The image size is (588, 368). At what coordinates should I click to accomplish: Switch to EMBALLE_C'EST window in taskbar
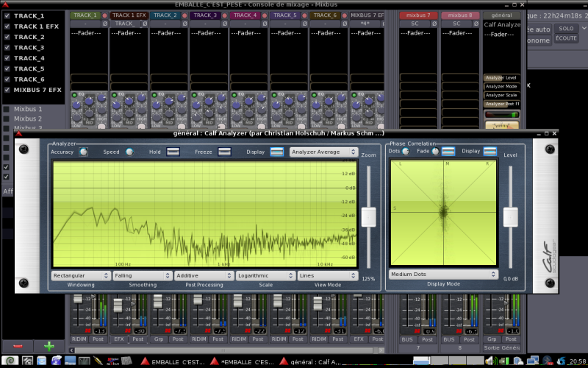coord(175,361)
